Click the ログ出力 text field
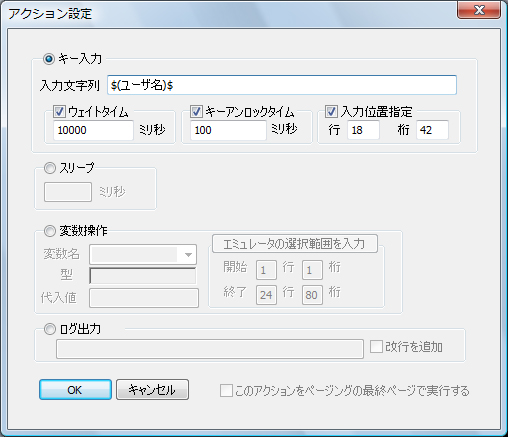The width and height of the screenshot is (508, 437). (210, 349)
